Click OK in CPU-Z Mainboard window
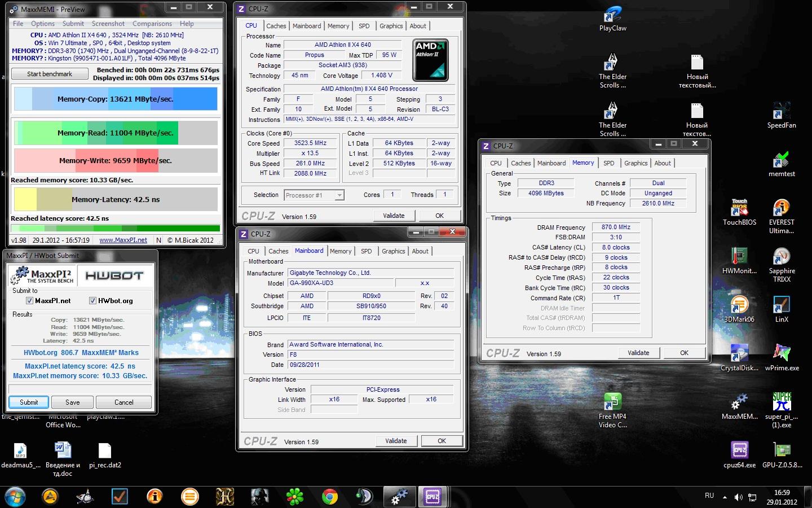Image resolution: width=812 pixels, height=508 pixels. click(442, 441)
